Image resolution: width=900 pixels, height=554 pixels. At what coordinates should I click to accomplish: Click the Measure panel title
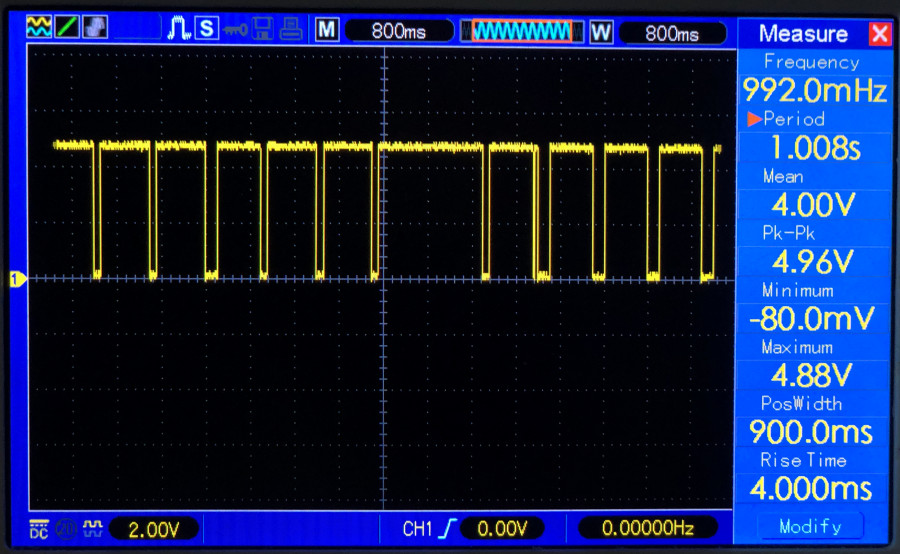tap(803, 33)
